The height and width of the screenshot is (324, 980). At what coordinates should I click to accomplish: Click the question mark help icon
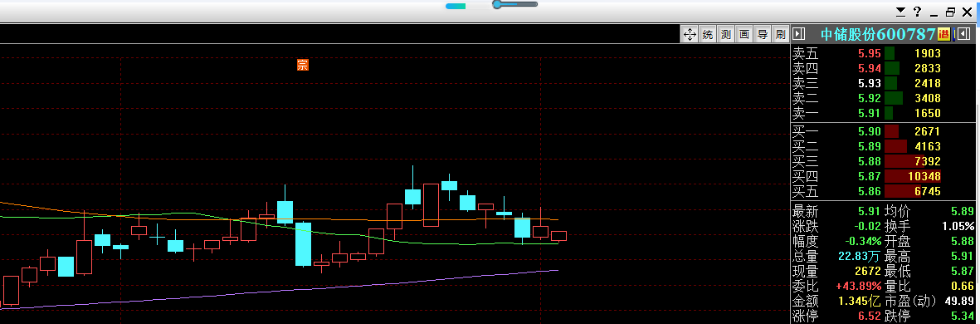(918, 12)
